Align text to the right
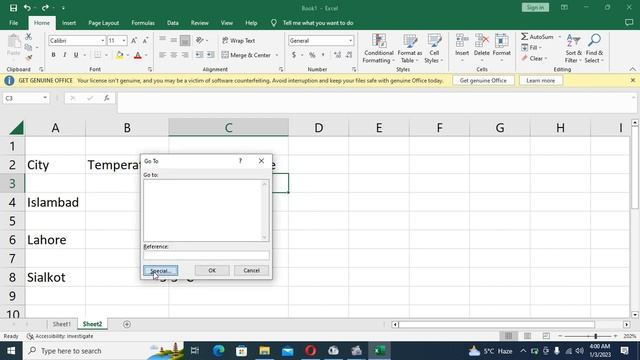The width and height of the screenshot is (640, 360). 185,55
